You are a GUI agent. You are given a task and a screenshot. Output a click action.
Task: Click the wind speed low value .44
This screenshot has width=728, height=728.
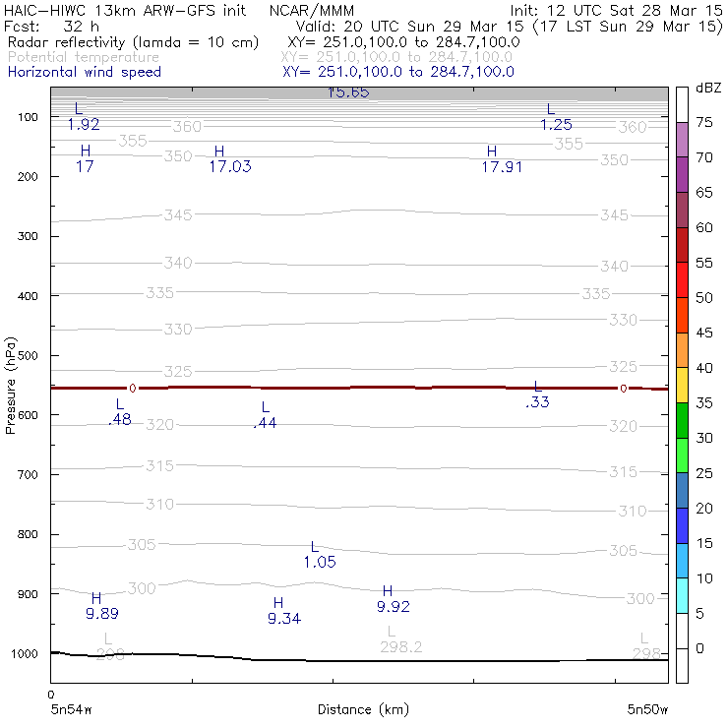[265, 422]
